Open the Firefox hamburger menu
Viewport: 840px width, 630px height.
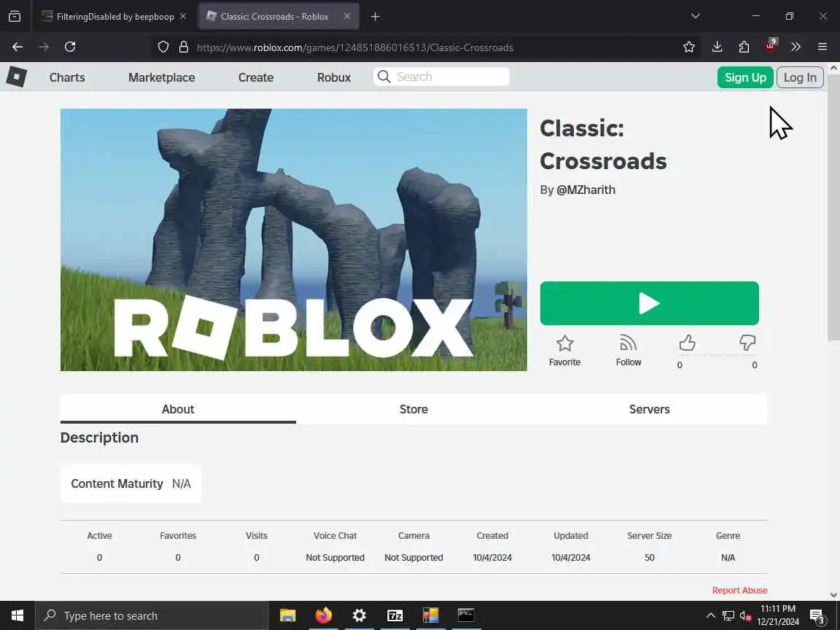(822, 47)
